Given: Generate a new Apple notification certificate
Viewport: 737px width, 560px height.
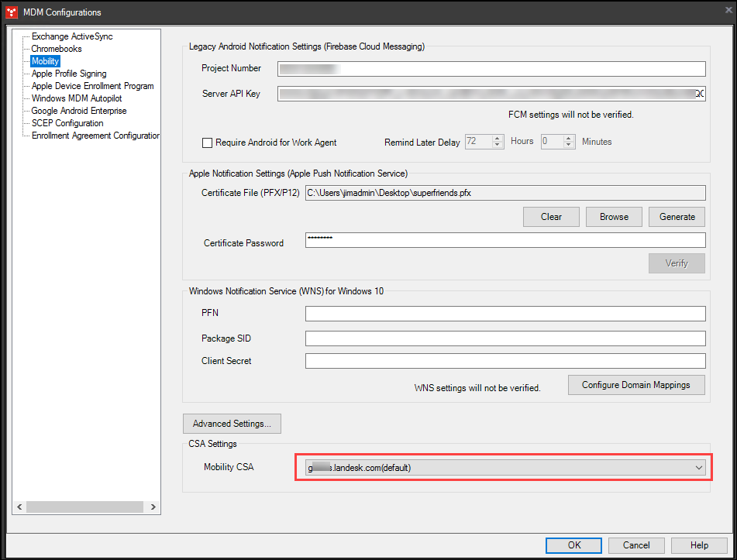Looking at the screenshot, I should click(677, 216).
